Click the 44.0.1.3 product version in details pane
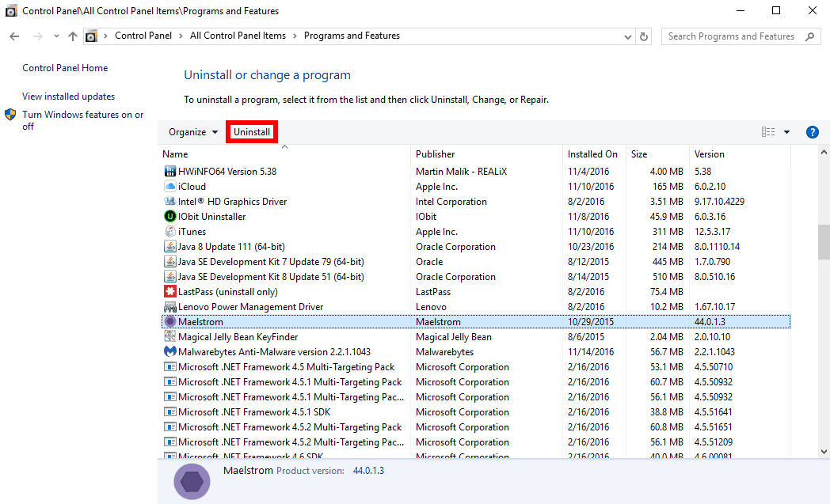 pos(368,471)
